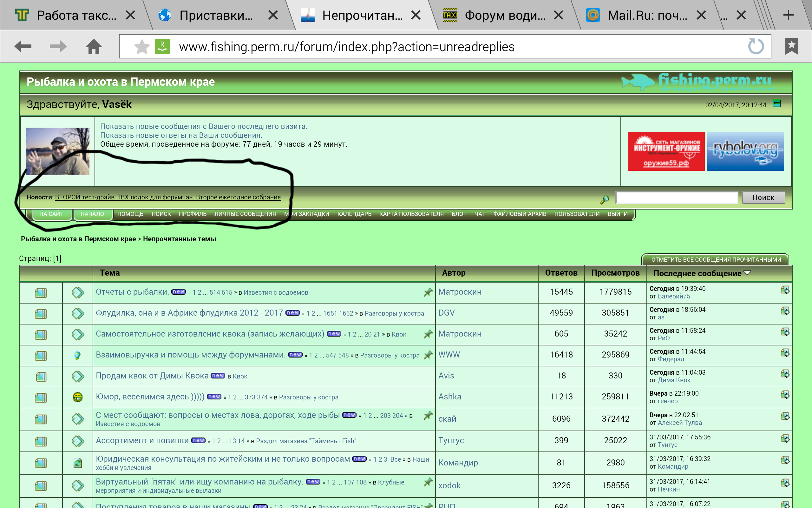
Task: Log out via the ВЫЙТИ menu item
Action: click(x=617, y=214)
